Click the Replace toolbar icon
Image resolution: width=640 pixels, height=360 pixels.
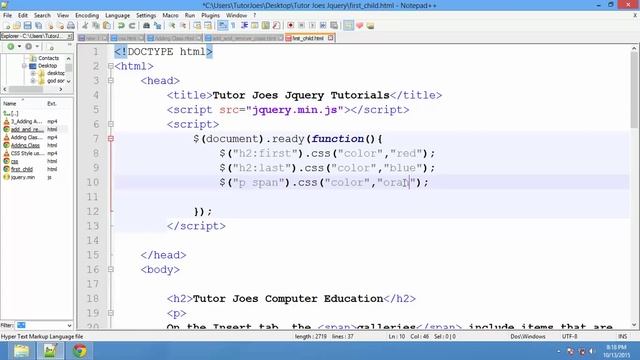point(157,26)
